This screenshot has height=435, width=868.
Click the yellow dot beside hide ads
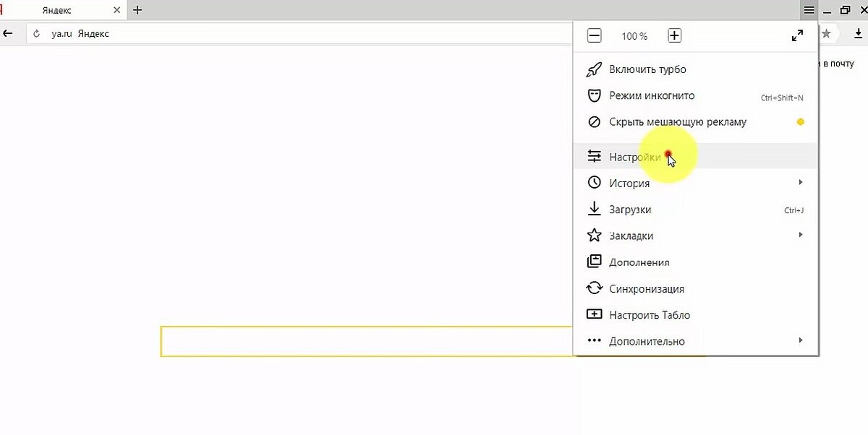801,122
